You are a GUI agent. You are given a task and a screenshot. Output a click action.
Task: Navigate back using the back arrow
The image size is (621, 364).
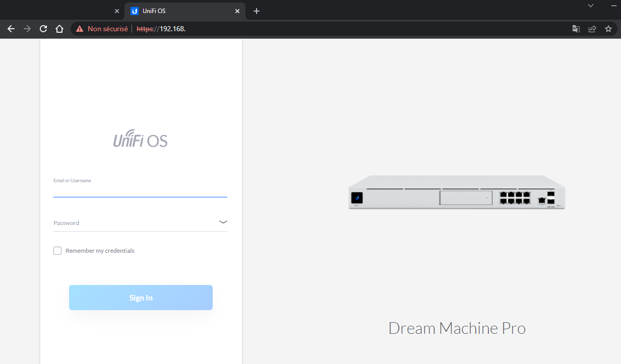(11, 29)
